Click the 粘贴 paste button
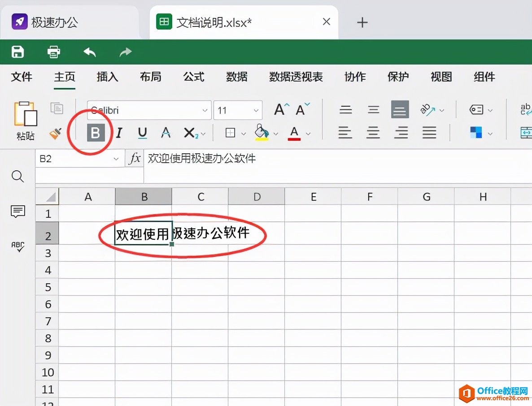Viewport: 532px width, 406px height. (26, 121)
